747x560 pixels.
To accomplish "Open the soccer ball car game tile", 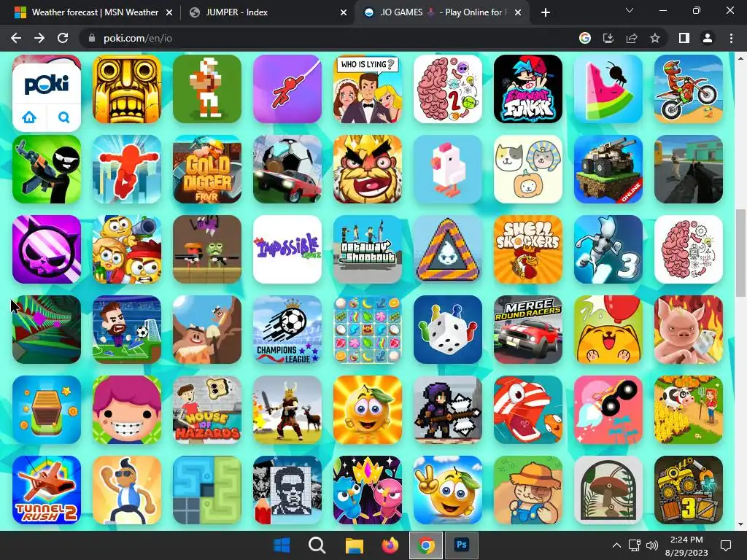I will (x=287, y=169).
